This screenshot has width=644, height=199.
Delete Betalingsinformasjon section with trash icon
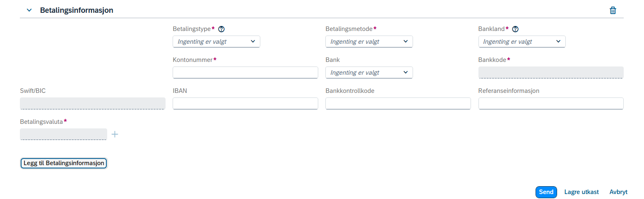pos(613,10)
